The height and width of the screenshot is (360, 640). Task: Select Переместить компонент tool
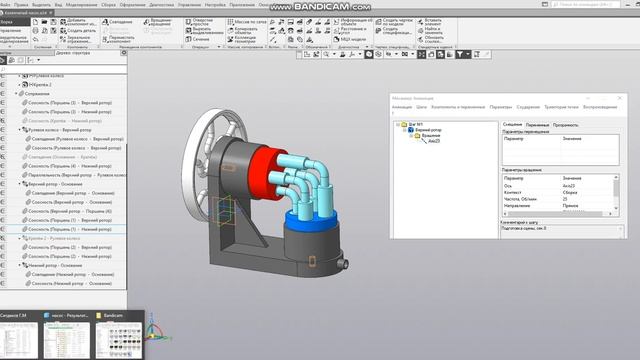[x=118, y=39]
